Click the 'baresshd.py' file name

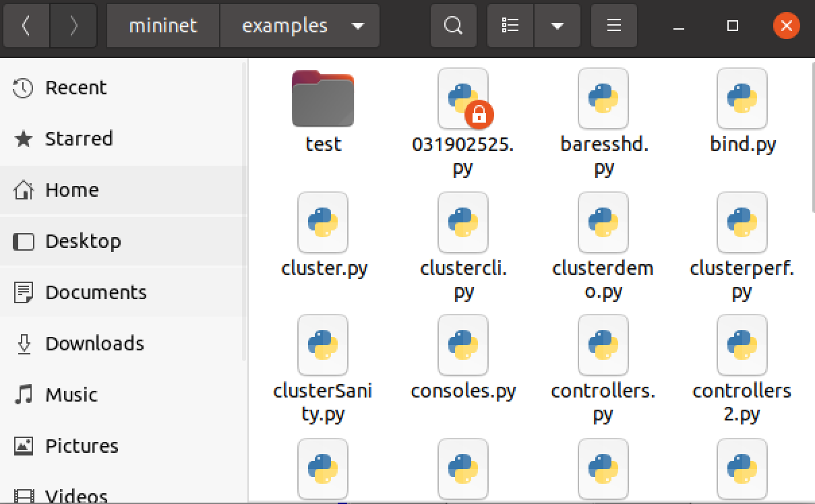click(x=603, y=156)
